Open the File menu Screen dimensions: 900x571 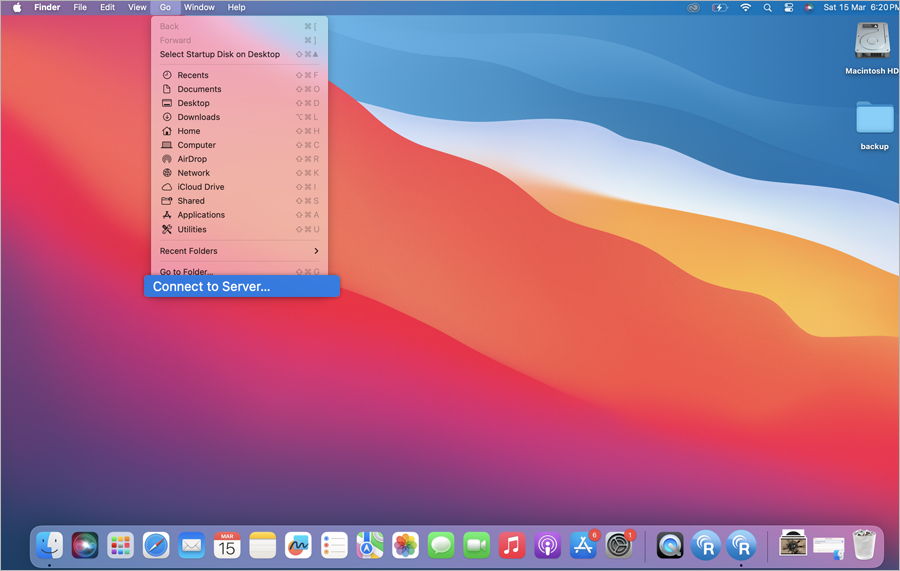tap(80, 7)
